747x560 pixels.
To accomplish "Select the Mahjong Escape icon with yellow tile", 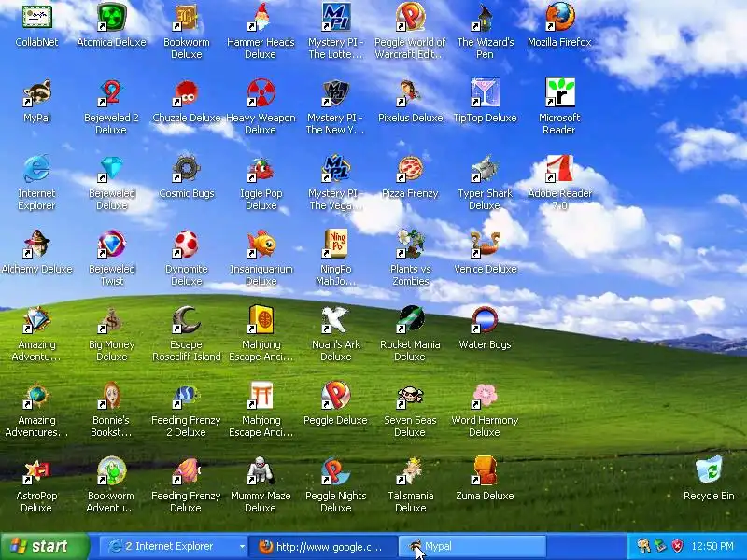I will coord(261,320).
